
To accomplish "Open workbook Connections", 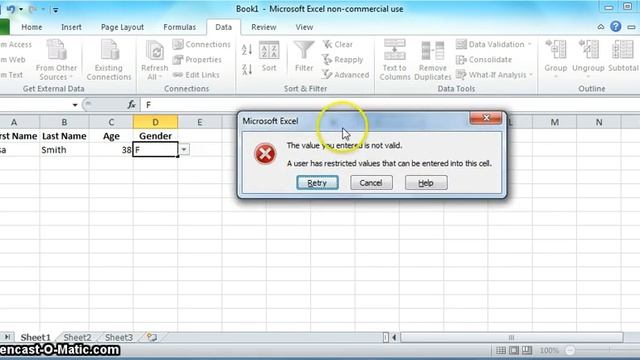I will [202, 44].
